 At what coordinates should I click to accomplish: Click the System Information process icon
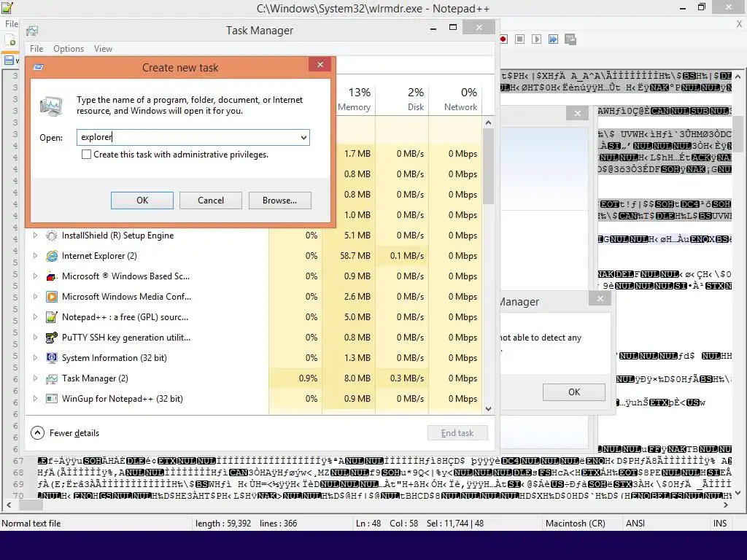tap(52, 357)
